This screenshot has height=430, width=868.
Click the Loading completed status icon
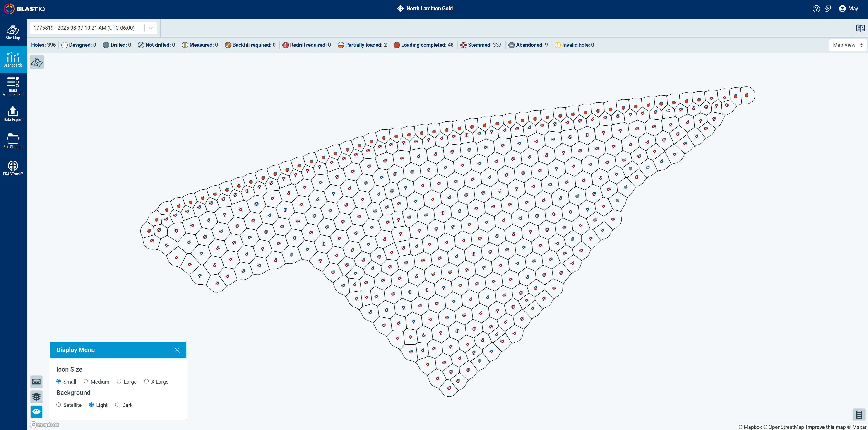coord(397,45)
